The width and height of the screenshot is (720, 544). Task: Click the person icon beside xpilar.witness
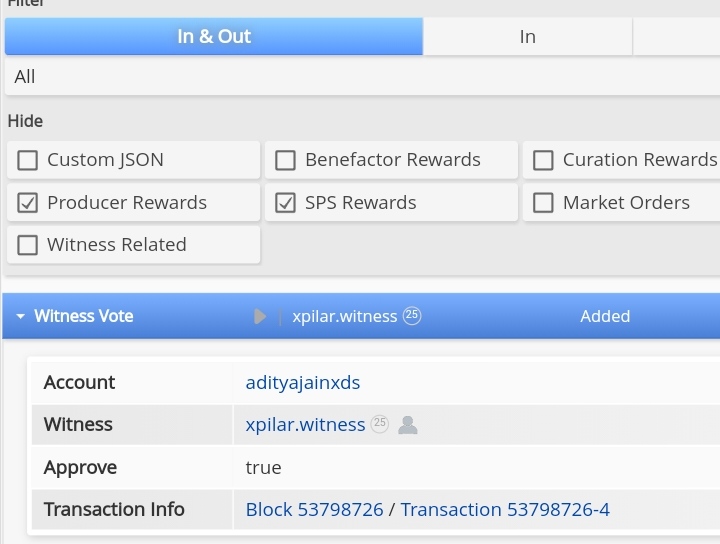coord(408,425)
